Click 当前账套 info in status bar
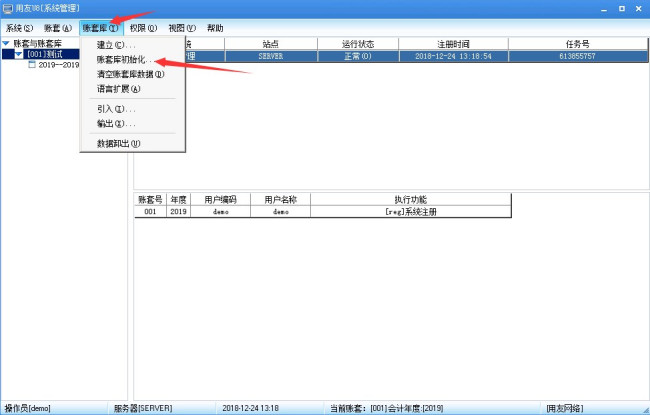Screen dimensions: 650x415 pos(386,408)
